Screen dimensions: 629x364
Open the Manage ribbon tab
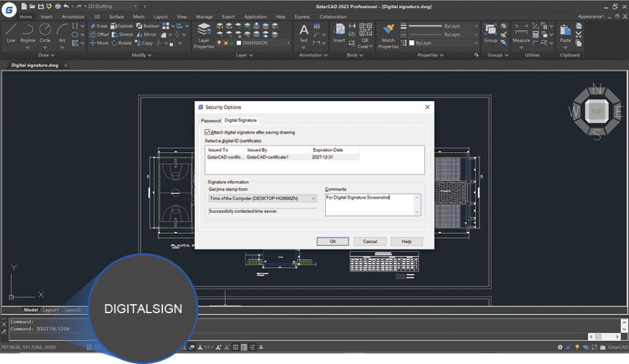[x=204, y=17]
